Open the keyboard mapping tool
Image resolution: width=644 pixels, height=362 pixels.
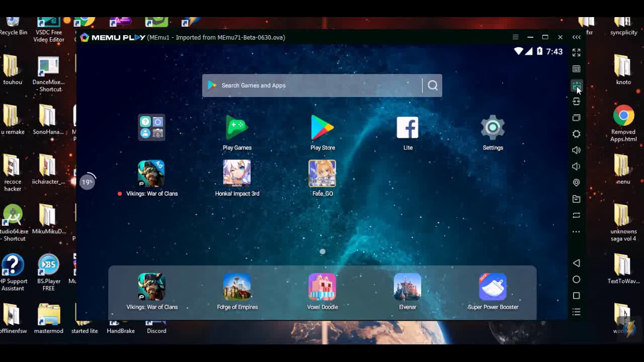577,69
